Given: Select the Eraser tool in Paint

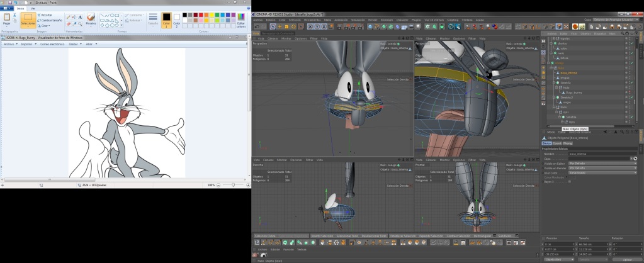Looking at the screenshot, I should (x=68, y=24).
